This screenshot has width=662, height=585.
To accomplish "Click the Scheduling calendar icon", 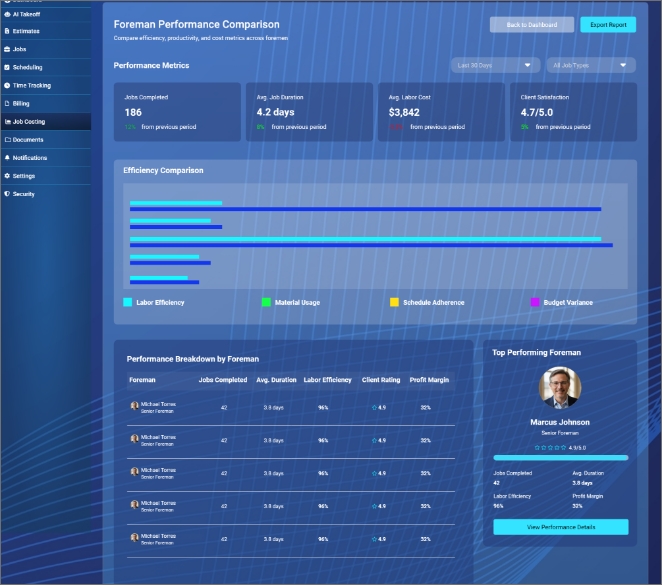I will coord(7,68).
